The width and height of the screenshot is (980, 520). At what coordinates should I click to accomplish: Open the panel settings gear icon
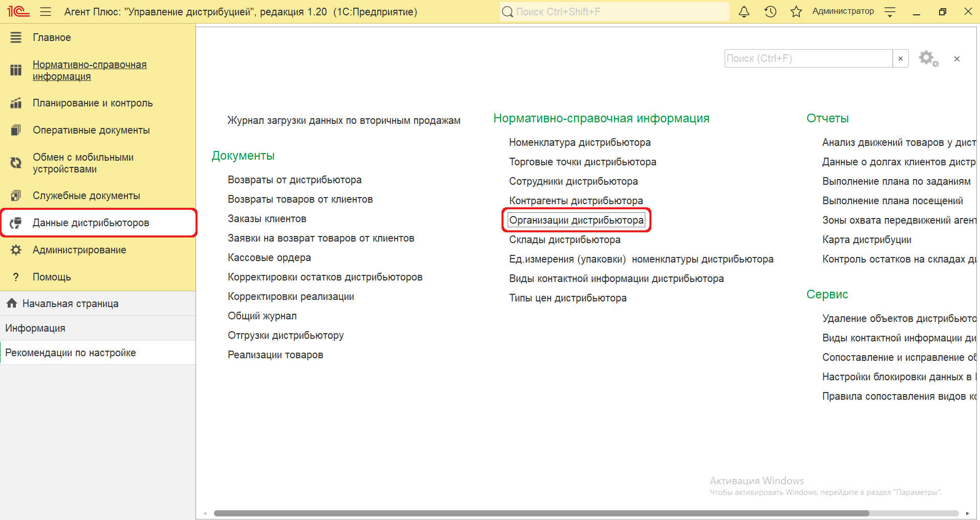pyautogui.click(x=928, y=58)
